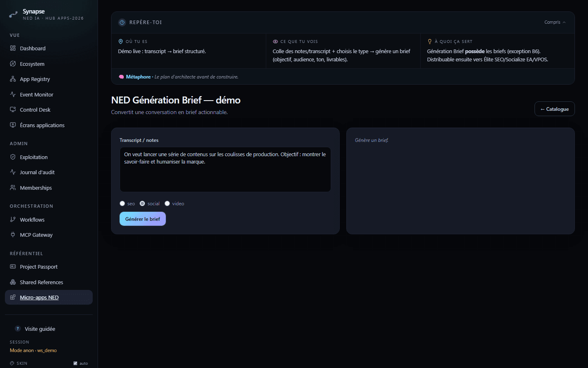Click the Ce que tu vois eye icon
The height and width of the screenshot is (368, 588).
pyautogui.click(x=275, y=41)
